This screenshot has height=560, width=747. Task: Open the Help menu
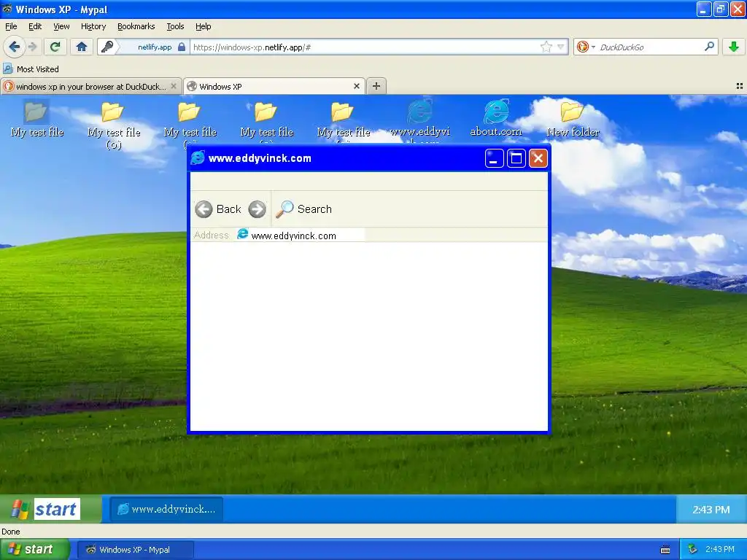pos(204,26)
